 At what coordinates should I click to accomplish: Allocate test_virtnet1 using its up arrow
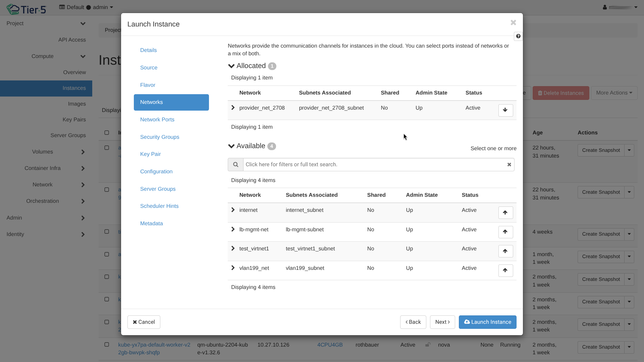point(505,251)
